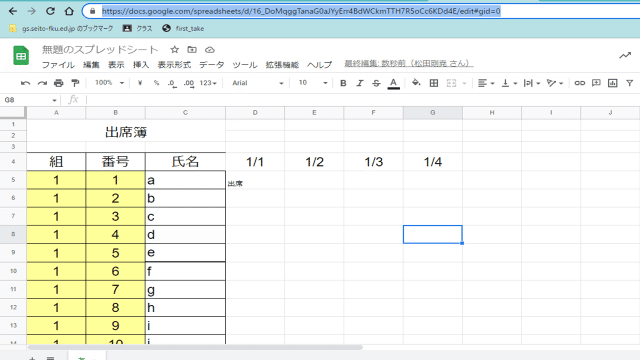Reload the page

click(x=50, y=11)
